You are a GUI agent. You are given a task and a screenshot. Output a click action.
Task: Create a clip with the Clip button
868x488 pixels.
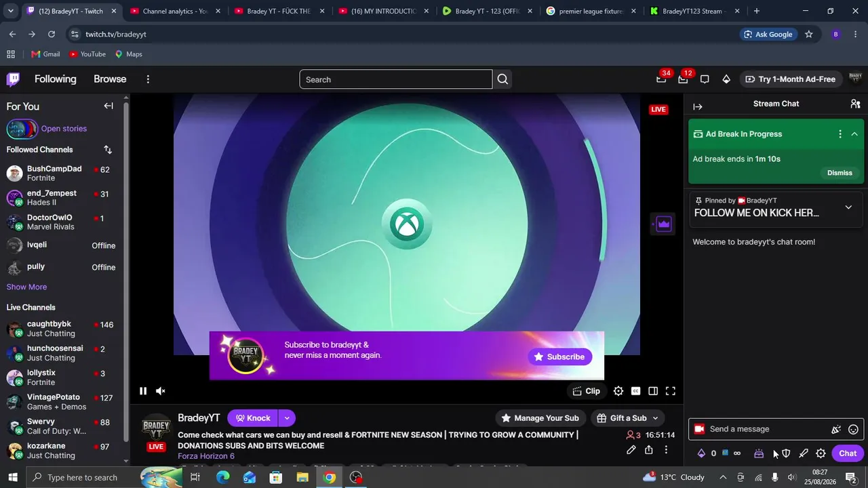pos(587,391)
